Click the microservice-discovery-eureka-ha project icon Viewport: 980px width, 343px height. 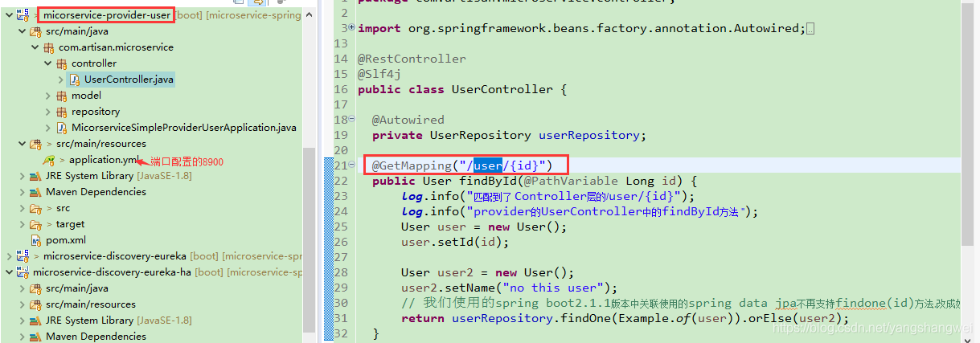click(23, 272)
